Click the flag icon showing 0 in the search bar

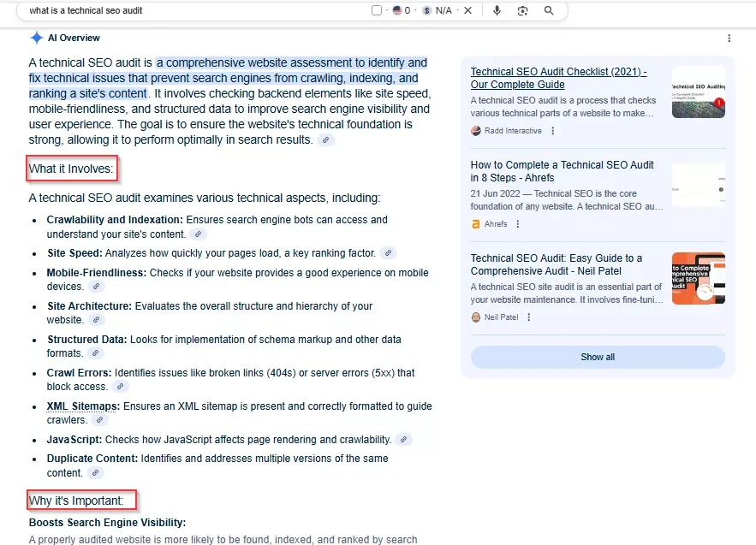[398, 10]
